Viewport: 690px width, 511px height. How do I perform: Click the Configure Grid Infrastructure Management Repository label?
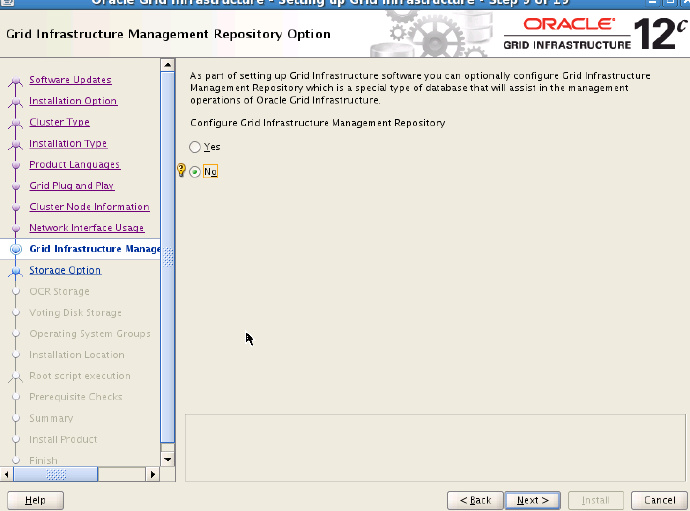pyautogui.click(x=317, y=123)
